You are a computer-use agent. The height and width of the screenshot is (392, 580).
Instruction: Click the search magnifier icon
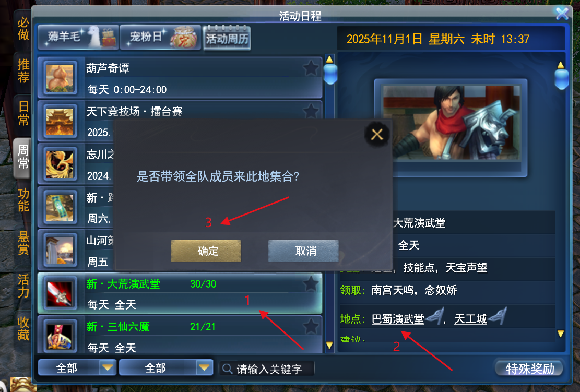[x=228, y=369]
